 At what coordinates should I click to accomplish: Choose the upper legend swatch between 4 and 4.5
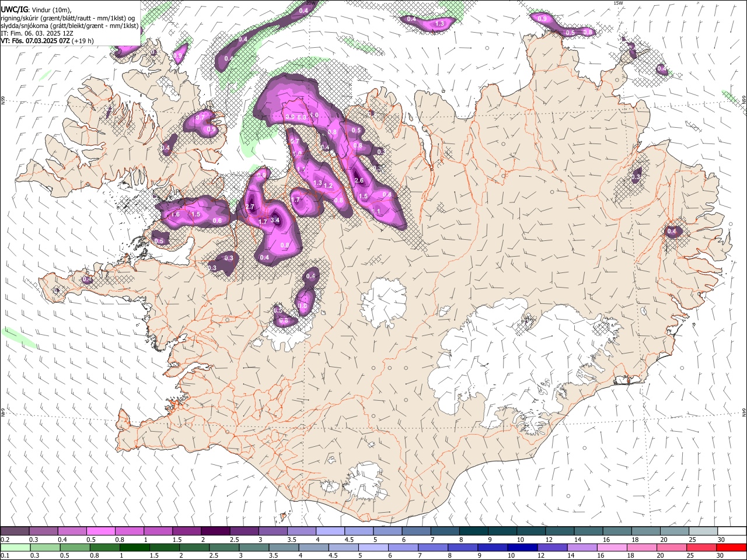tap(330, 531)
